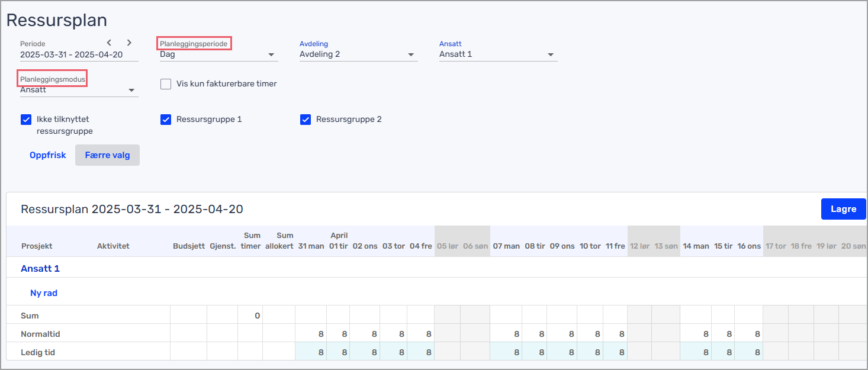Click the 08 tir day header

coord(535,246)
